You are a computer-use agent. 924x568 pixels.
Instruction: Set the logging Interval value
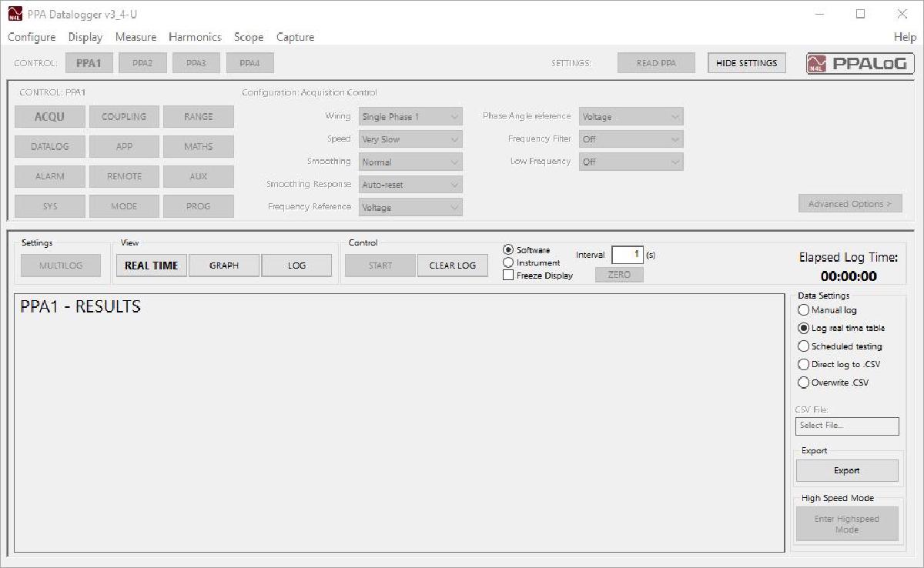628,254
